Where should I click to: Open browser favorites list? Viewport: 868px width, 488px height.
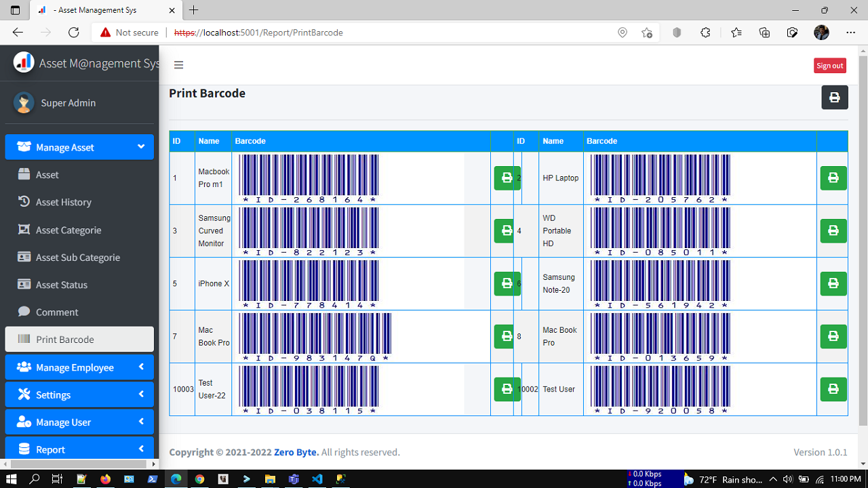[x=736, y=33]
